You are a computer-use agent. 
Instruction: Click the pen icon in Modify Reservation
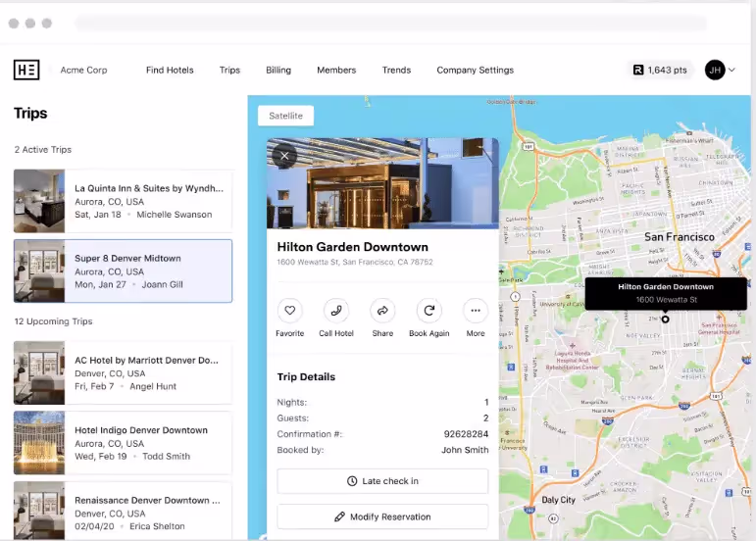tap(339, 516)
